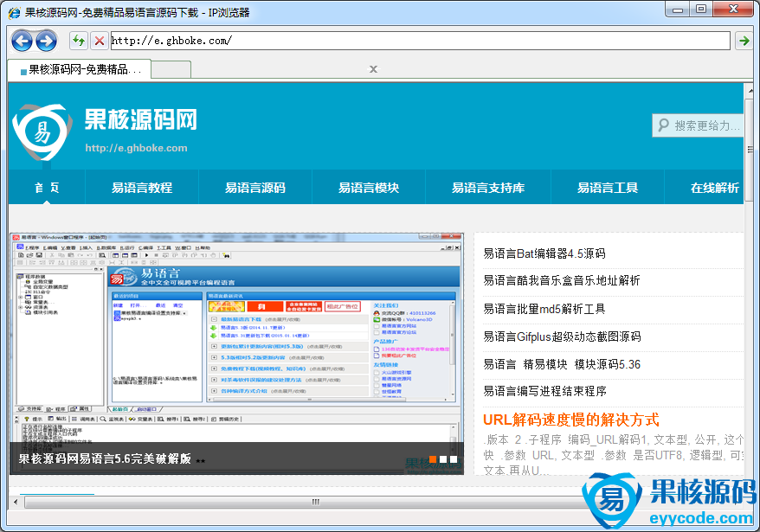Screen dimensions: 760x532
Task: Open the 易语言支持库 nav menu
Action: (x=488, y=188)
